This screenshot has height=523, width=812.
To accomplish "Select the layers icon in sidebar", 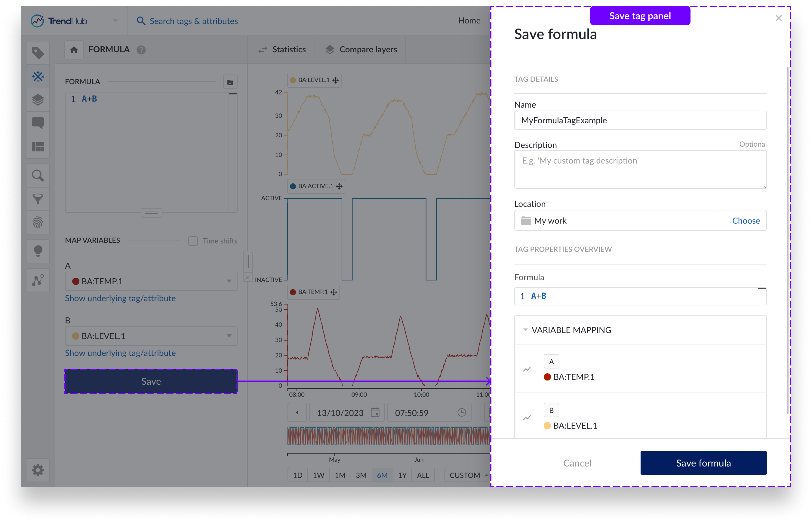I will pyautogui.click(x=38, y=100).
